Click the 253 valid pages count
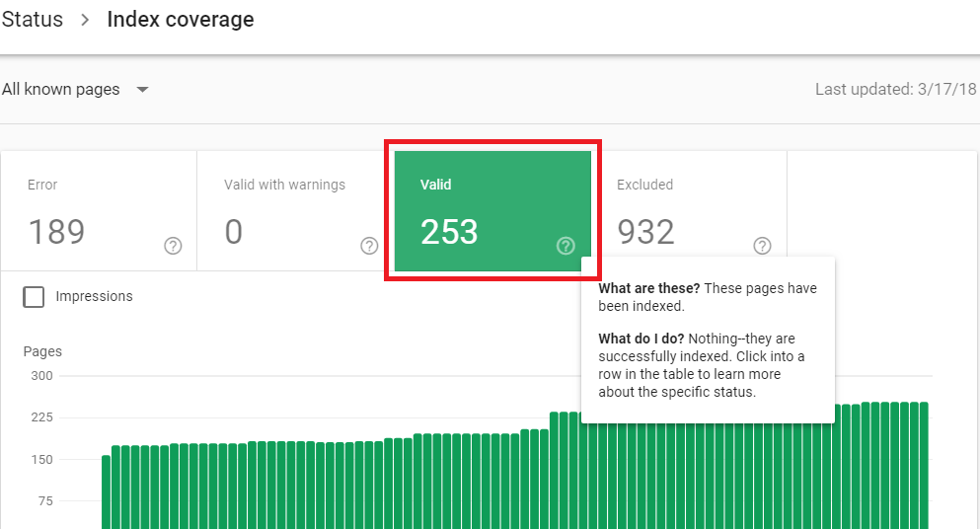The height and width of the screenshot is (529, 980). (449, 232)
